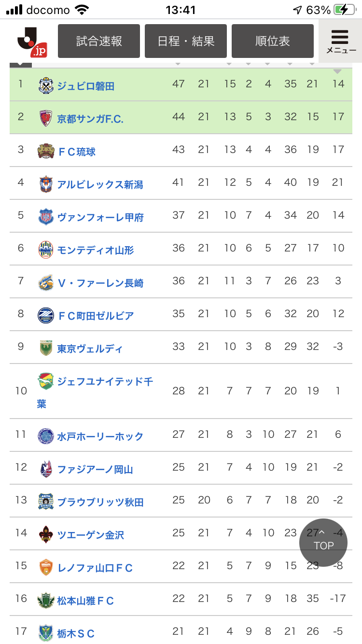Screen dimensions: 362x644
Task: Select the 順位表 tab
Action: pyautogui.click(x=273, y=42)
